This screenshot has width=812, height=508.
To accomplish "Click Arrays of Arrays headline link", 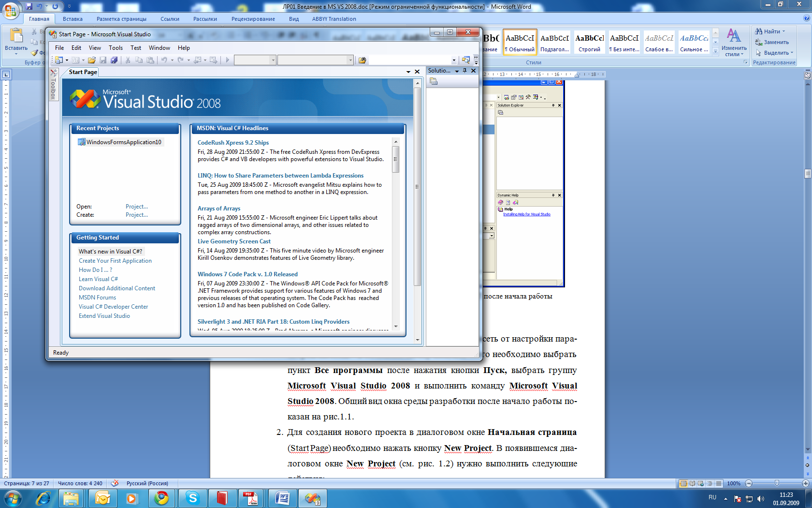I will click(218, 209).
